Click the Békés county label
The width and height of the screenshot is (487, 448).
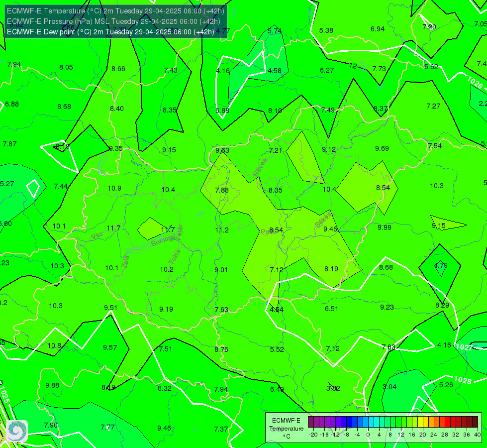[323, 221]
